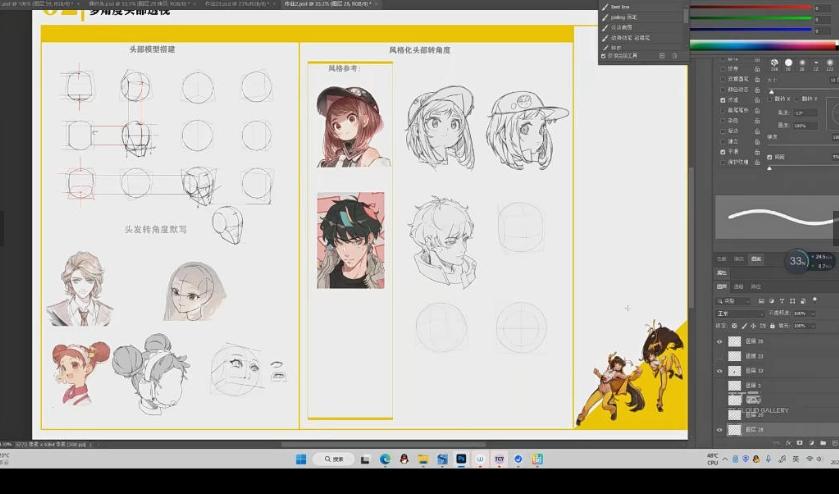Image resolution: width=839 pixels, height=494 pixels.
Task: Click the Windows taskbar search box
Action: [x=335, y=459]
